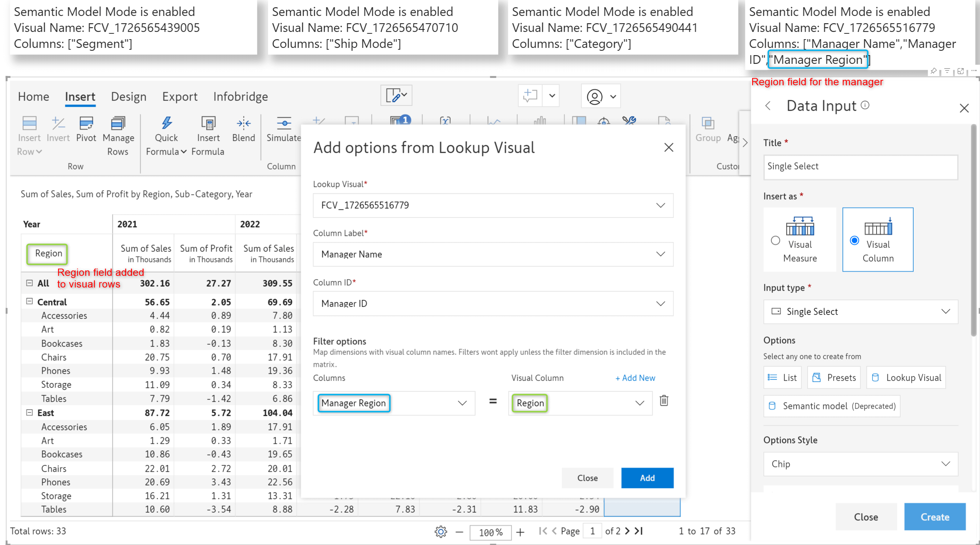The width and height of the screenshot is (980, 545).
Task: Select Visual Measure radio button
Action: 775,239
